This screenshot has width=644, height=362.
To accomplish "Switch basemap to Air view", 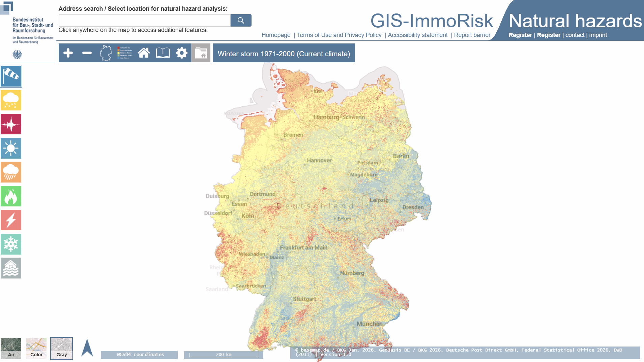I will click(12, 349).
